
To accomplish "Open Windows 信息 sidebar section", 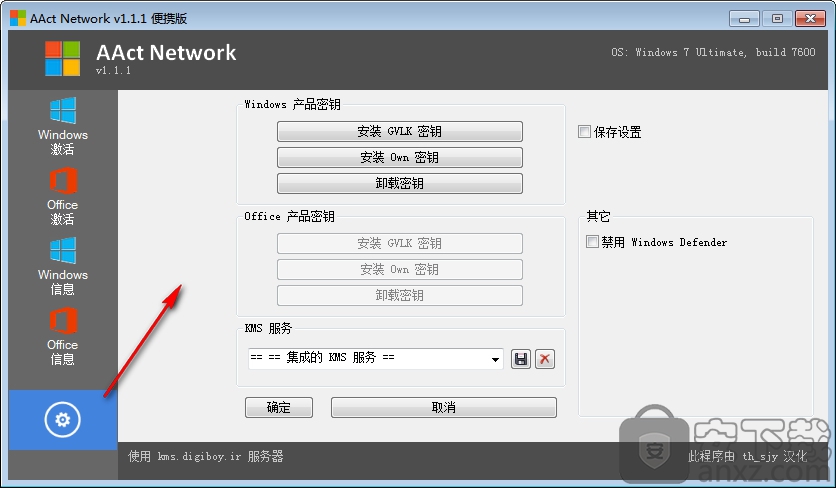I will point(62,266).
